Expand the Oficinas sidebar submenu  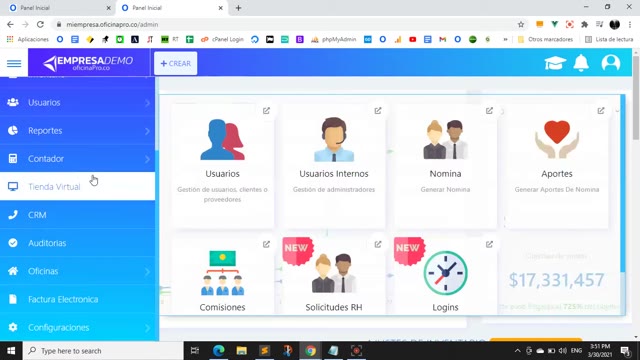click(78, 271)
